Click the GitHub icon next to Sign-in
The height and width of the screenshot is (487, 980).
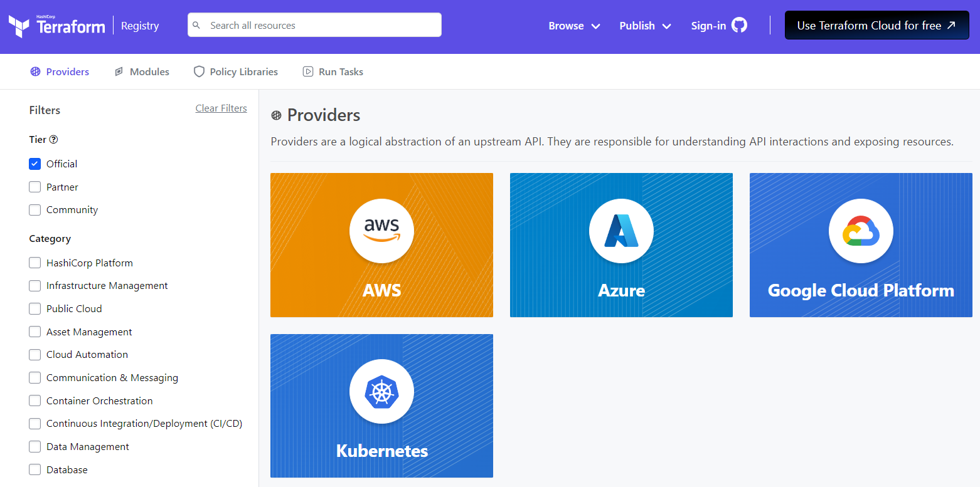(740, 25)
